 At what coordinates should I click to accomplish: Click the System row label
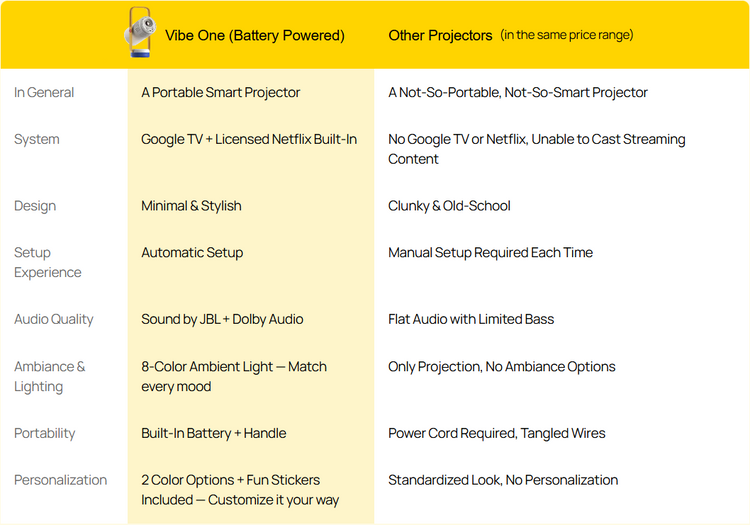point(37,139)
